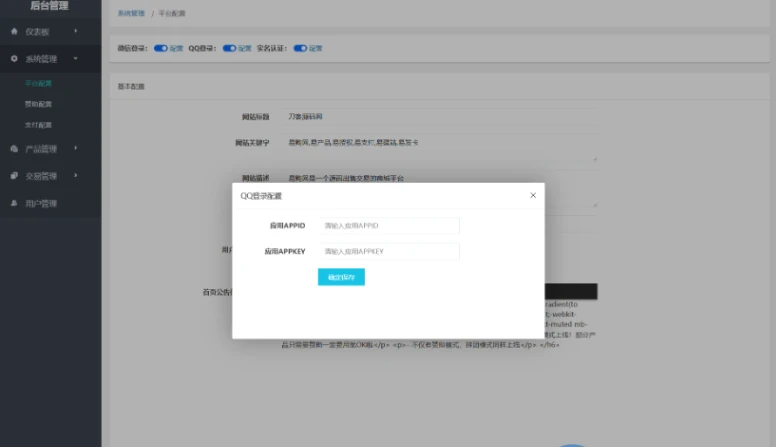Open the 平台配置 submenu item
Screen dimensions: 776x447
pyautogui.click(x=39, y=83)
